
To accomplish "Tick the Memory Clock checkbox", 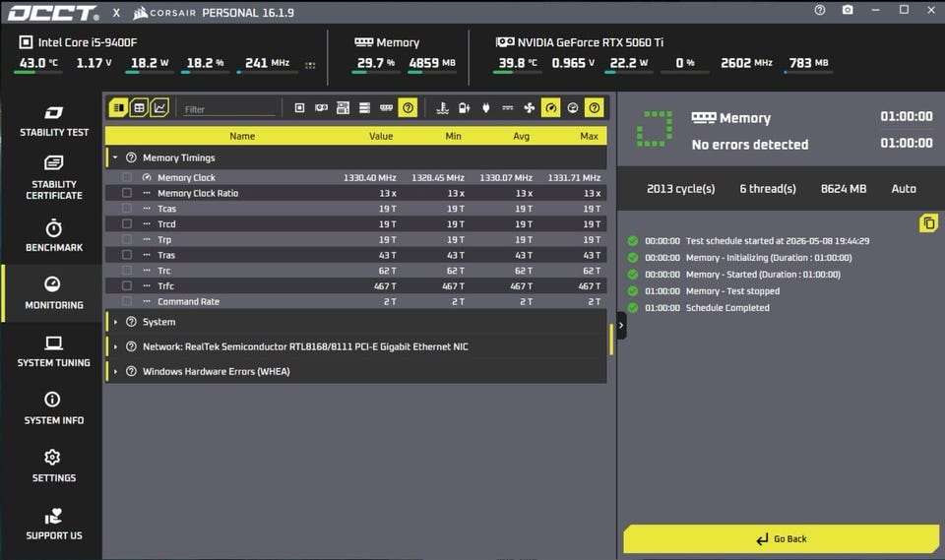I will tap(127, 178).
